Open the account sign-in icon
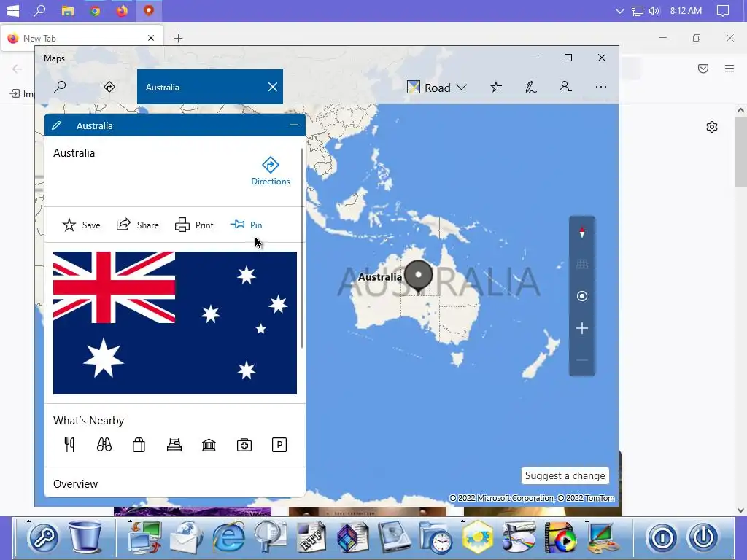Viewport: 747px width, 560px height. [x=565, y=87]
